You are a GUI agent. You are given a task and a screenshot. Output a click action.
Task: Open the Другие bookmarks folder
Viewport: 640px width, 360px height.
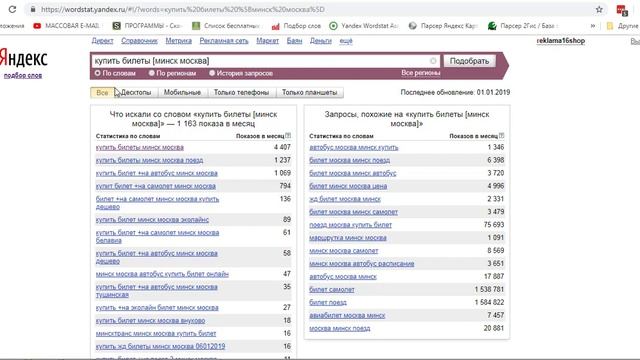[x=622, y=26]
